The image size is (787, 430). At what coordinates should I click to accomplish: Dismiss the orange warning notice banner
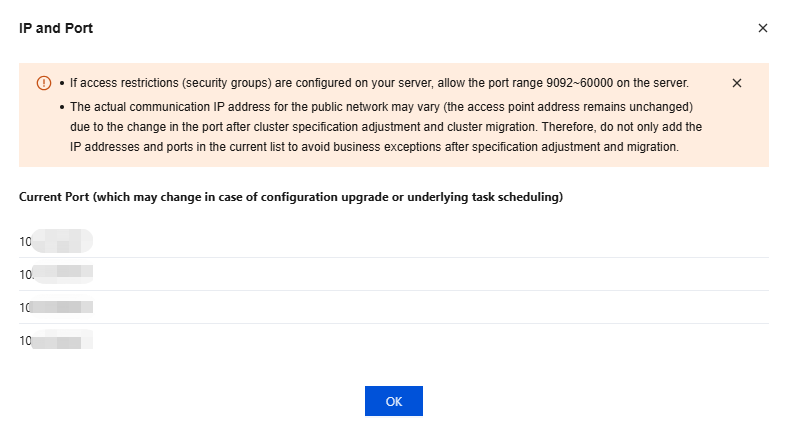[737, 83]
